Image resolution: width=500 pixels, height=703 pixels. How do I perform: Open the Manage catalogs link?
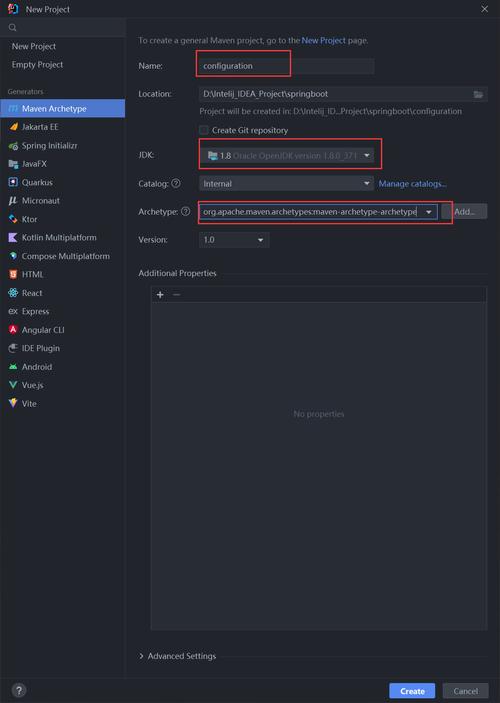[x=412, y=183]
